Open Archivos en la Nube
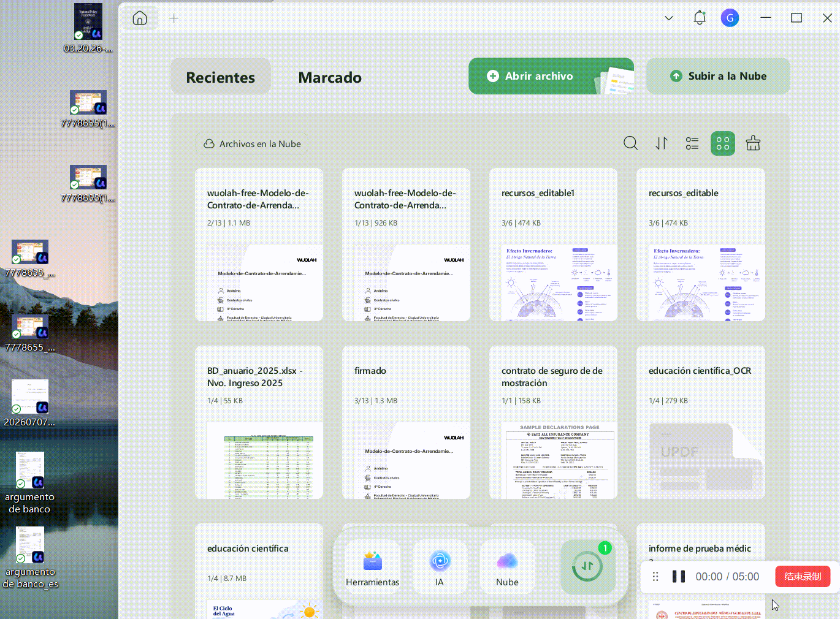Screen dimensions: 840x619 click(x=253, y=144)
